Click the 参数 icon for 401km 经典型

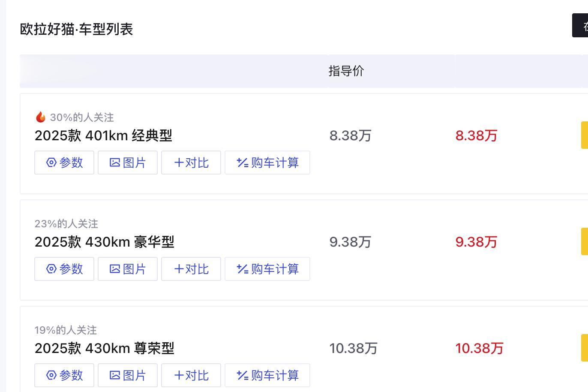(x=51, y=163)
